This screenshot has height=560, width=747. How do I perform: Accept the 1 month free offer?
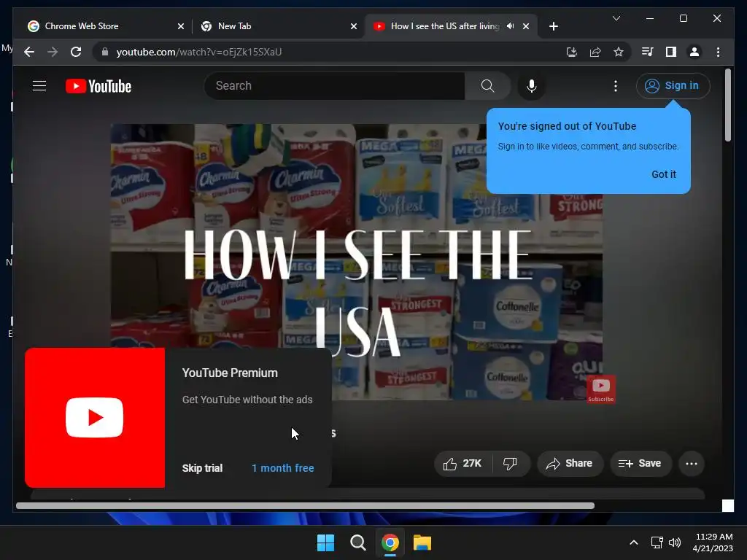point(283,468)
